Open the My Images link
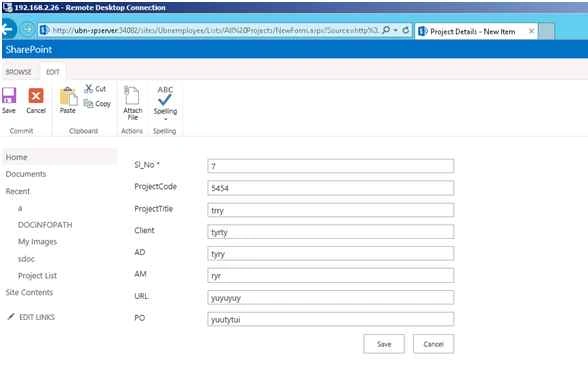Image resolution: width=588 pixels, height=366 pixels. [38, 242]
